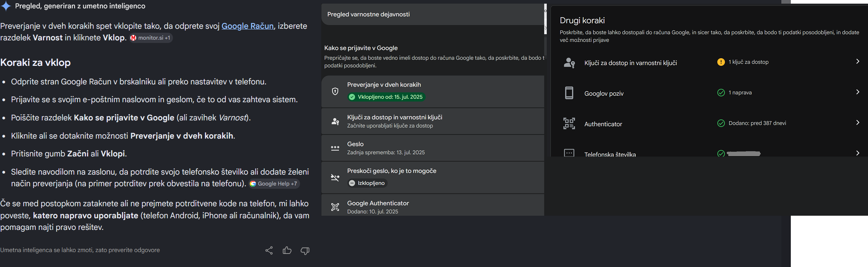Open Authenticator details via its chevron
868x267 pixels.
(857, 123)
